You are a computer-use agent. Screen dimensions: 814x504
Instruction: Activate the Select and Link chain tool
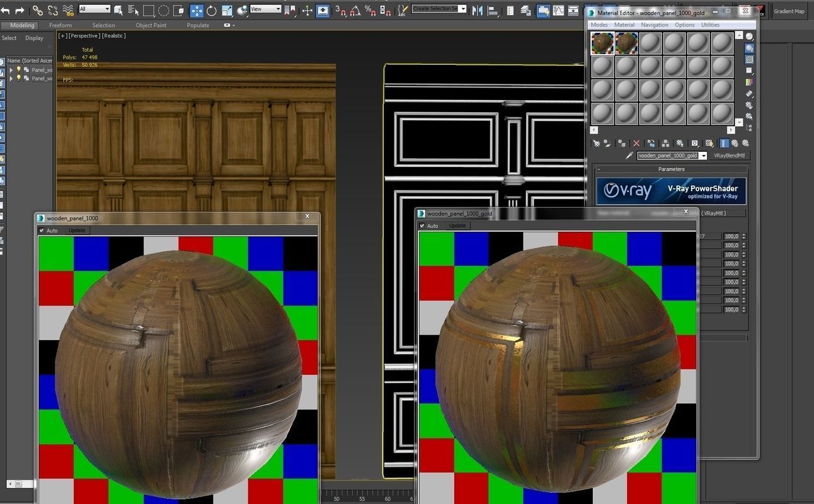[x=38, y=10]
